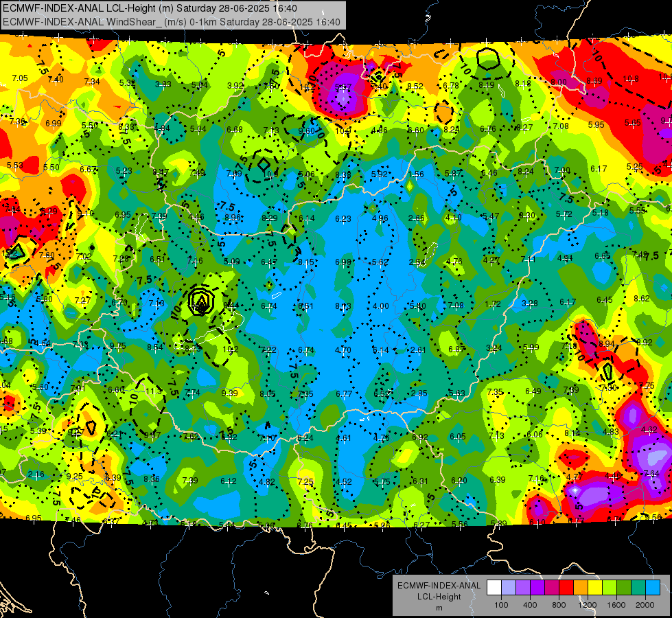Click the wind shear value 9.75
This screenshot has height=618, width=672.
[x=118, y=345]
